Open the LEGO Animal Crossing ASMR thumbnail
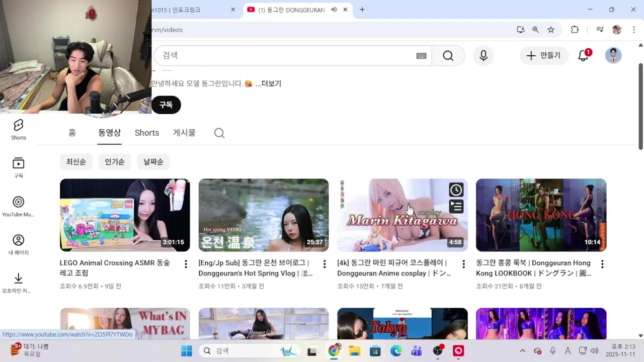The height and width of the screenshot is (362, 644). (x=125, y=215)
